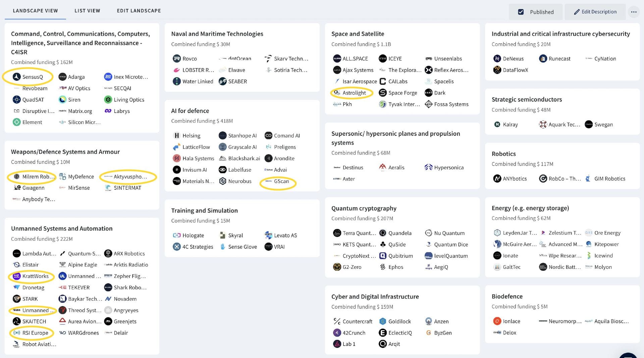The width and height of the screenshot is (644, 358).
Task: Open the Matrix.org company link
Action: click(x=80, y=111)
